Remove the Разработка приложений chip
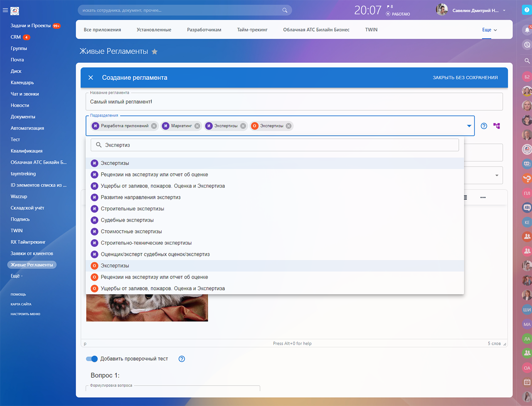 [x=154, y=126]
